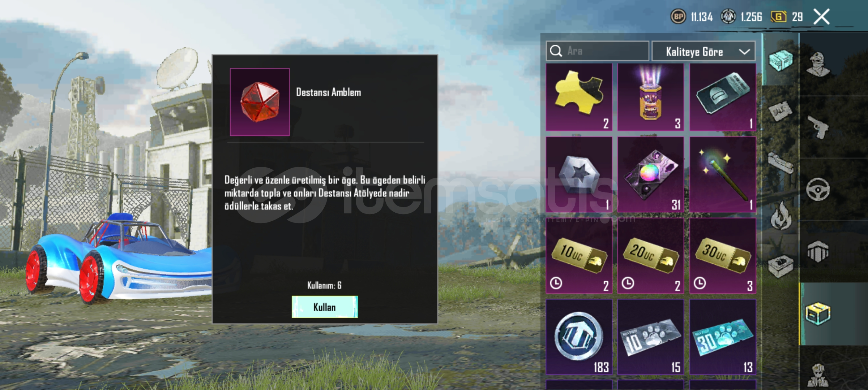This screenshot has width=868, height=390.
Task: Open the teal crate inventory category
Action: pyautogui.click(x=780, y=60)
